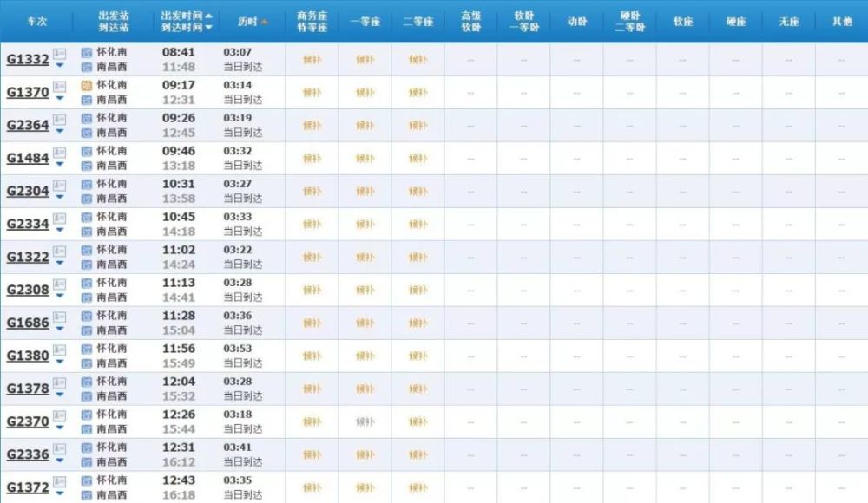Click the 南昌西 station icon in the G1484 row

click(86, 166)
